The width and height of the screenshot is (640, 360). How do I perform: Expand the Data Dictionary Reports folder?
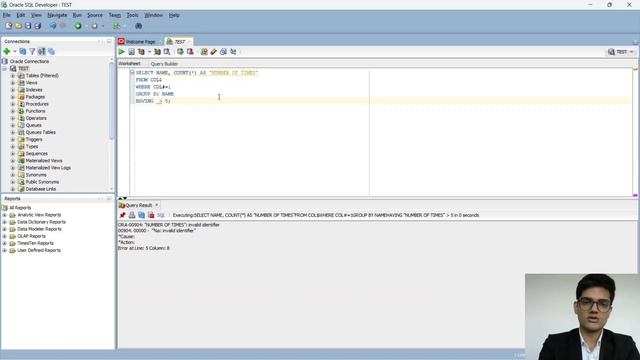4,222
